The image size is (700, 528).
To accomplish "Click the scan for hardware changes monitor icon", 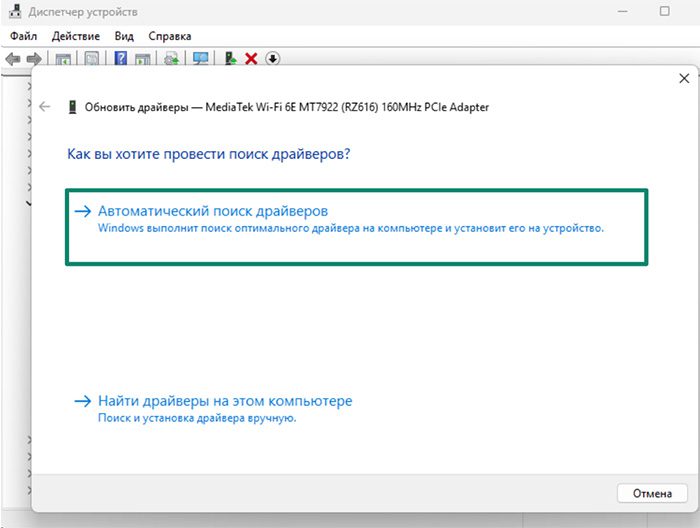I will pyautogui.click(x=200, y=58).
